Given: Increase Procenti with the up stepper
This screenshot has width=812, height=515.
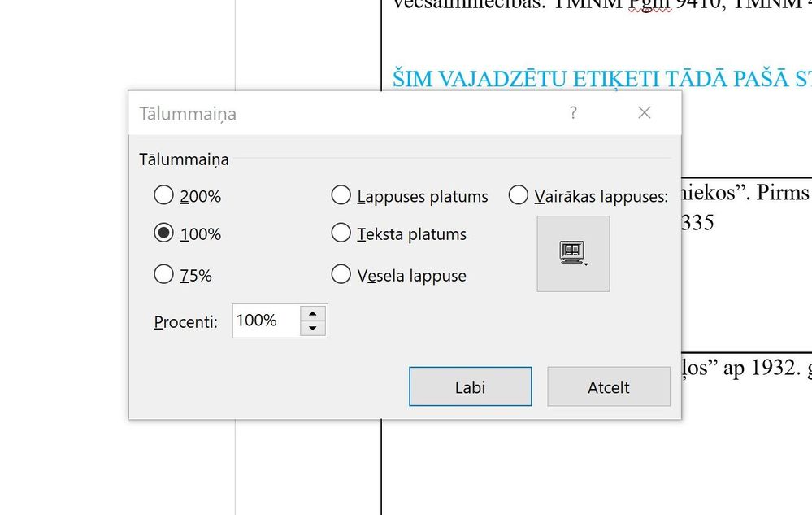Looking at the screenshot, I should point(313,313).
